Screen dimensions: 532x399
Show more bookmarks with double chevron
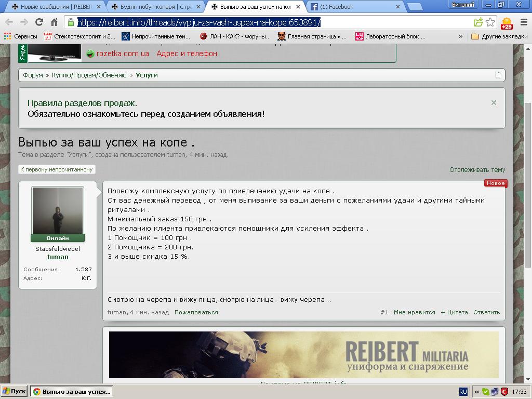click(x=460, y=36)
